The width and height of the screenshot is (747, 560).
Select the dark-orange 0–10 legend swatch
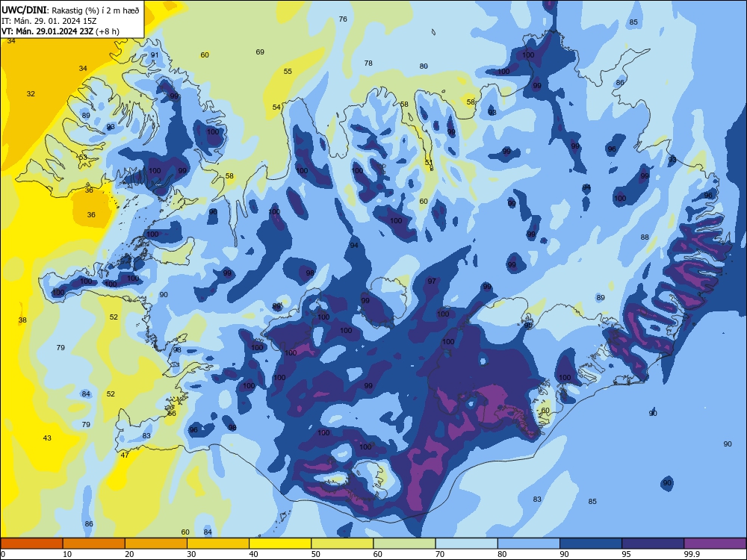tap(31, 544)
